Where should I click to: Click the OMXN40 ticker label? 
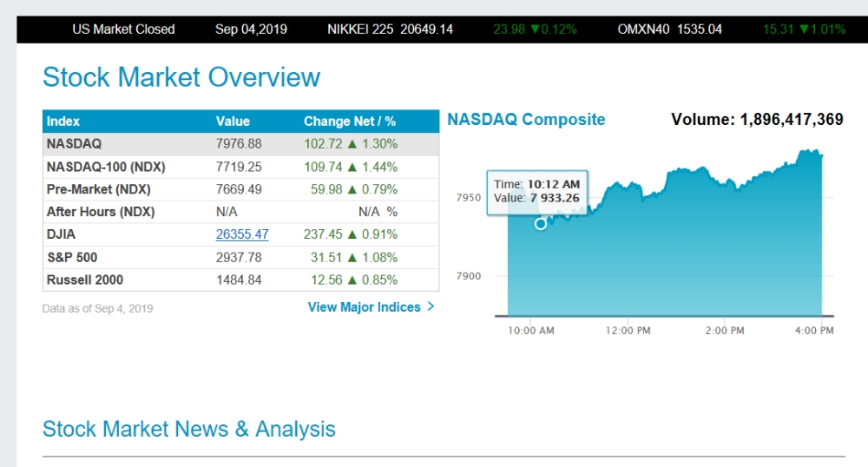tap(641, 30)
